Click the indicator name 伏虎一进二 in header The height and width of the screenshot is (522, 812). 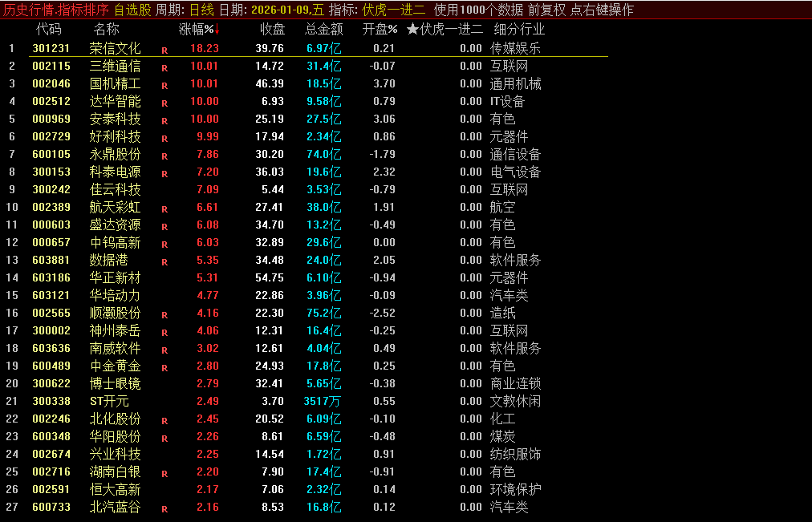(394, 10)
